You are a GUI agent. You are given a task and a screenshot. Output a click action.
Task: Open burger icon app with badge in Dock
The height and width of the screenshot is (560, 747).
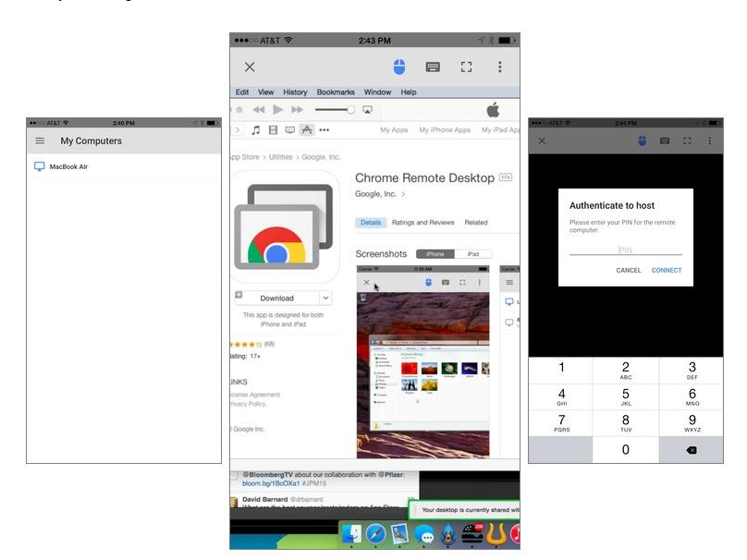[x=472, y=534]
